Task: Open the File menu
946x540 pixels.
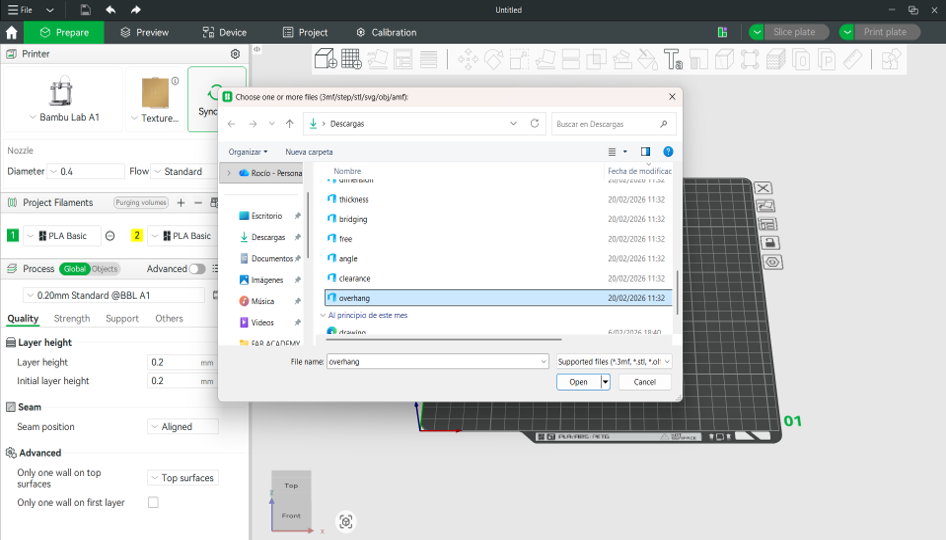Action: click(x=20, y=10)
